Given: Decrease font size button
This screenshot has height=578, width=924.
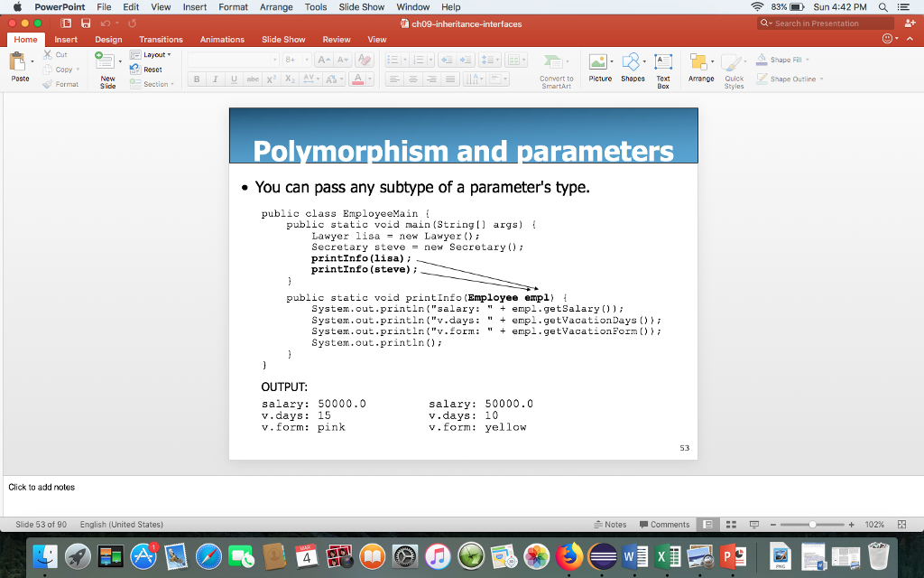Looking at the screenshot, I should click(x=343, y=60).
